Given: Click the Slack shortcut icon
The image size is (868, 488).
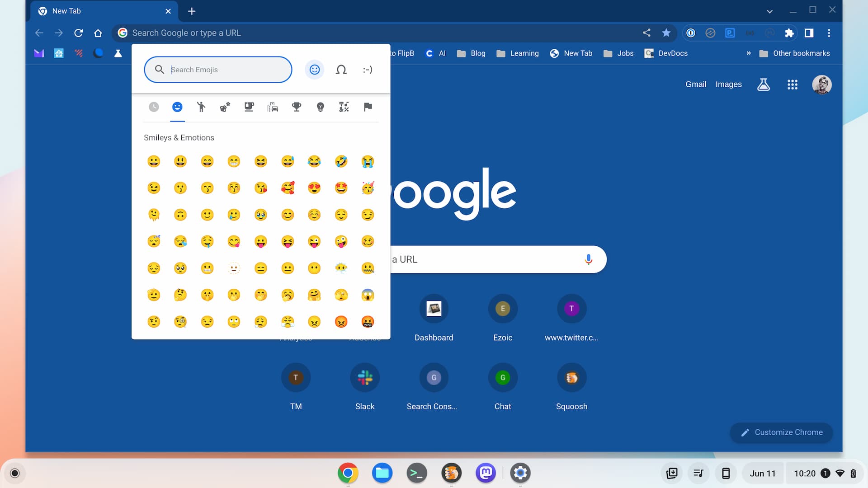Looking at the screenshot, I should tap(364, 377).
